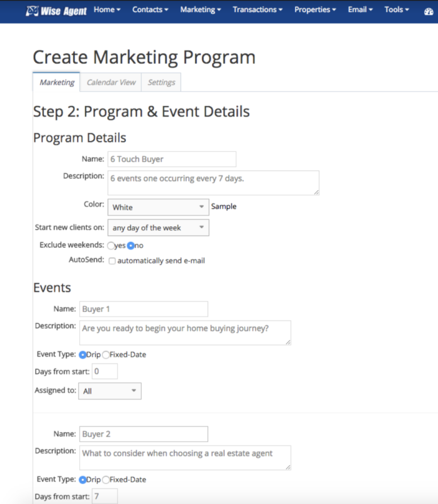Select yes for Exclude weekends
The width and height of the screenshot is (438, 504).
(x=111, y=246)
